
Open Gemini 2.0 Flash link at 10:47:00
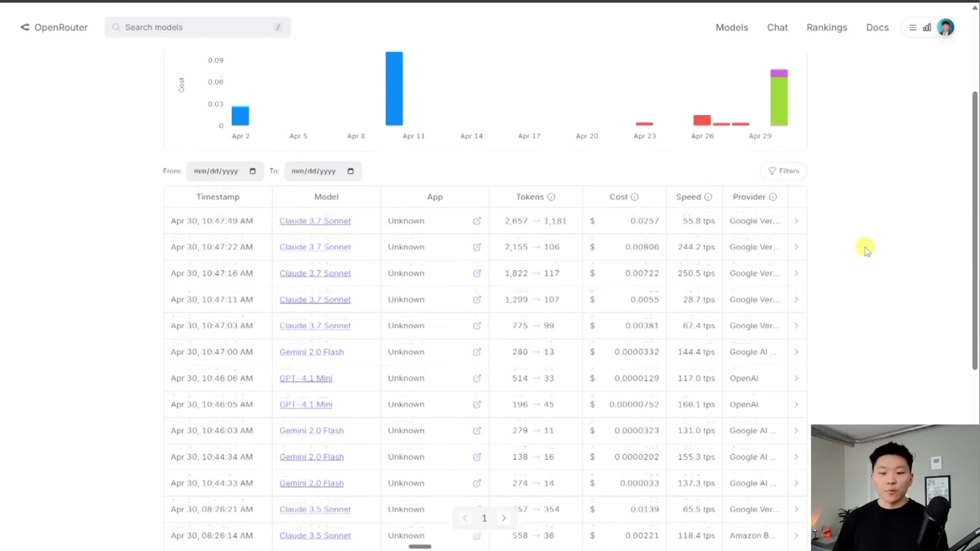[311, 352]
